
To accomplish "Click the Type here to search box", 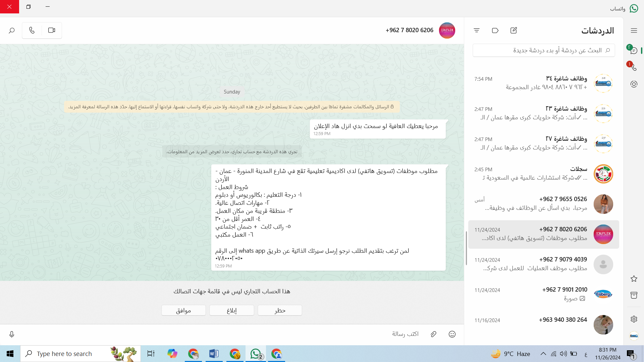I will (x=80, y=354).
